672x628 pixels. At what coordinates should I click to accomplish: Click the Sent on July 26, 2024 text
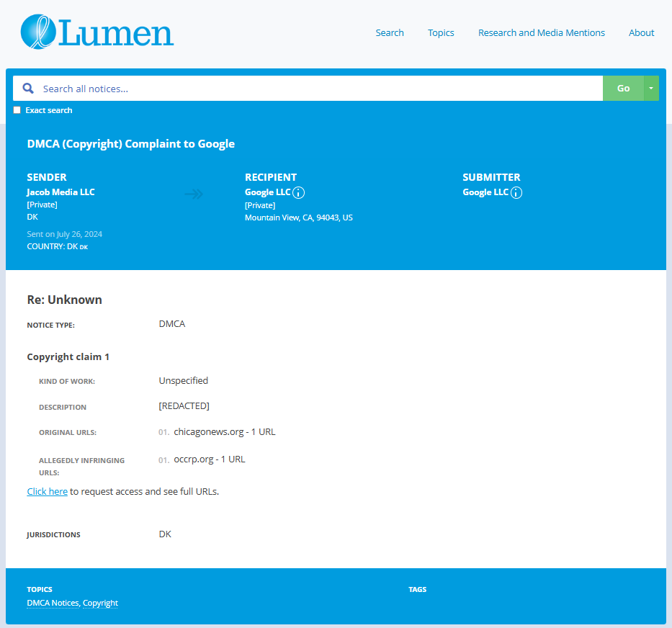[x=64, y=234]
